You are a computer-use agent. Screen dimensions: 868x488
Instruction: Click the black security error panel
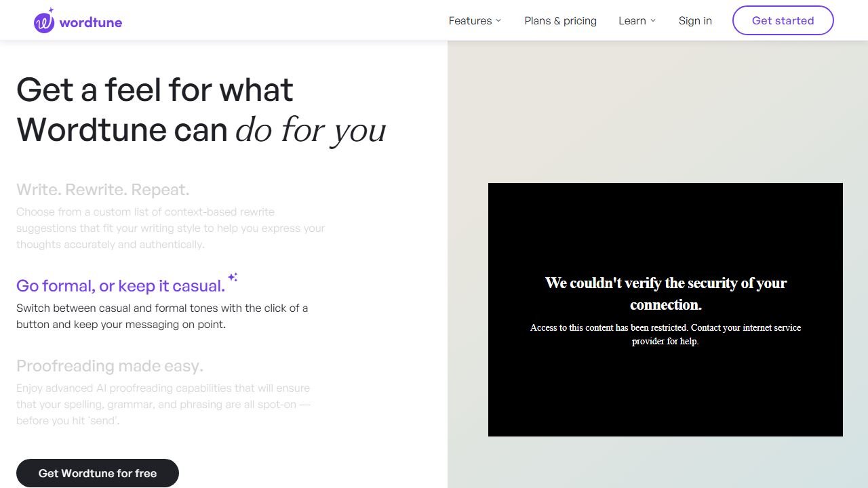665,310
